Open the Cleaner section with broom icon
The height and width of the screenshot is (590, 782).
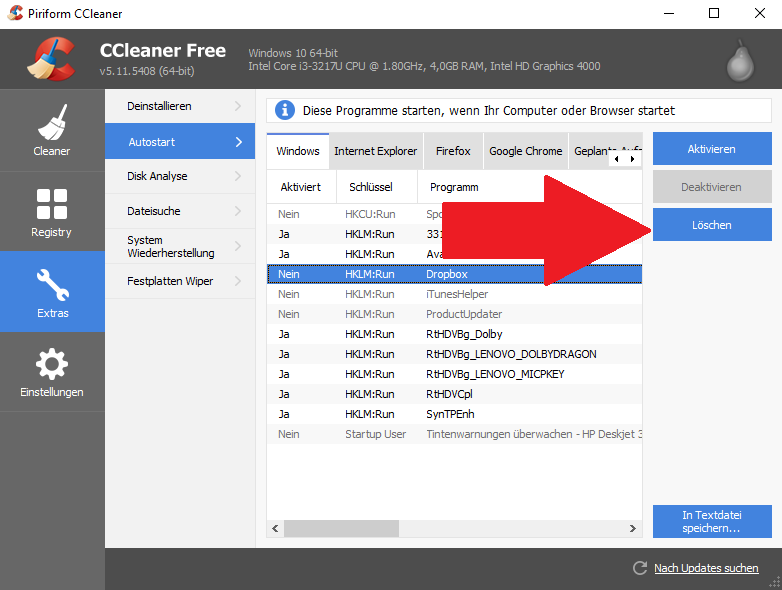[x=51, y=130]
